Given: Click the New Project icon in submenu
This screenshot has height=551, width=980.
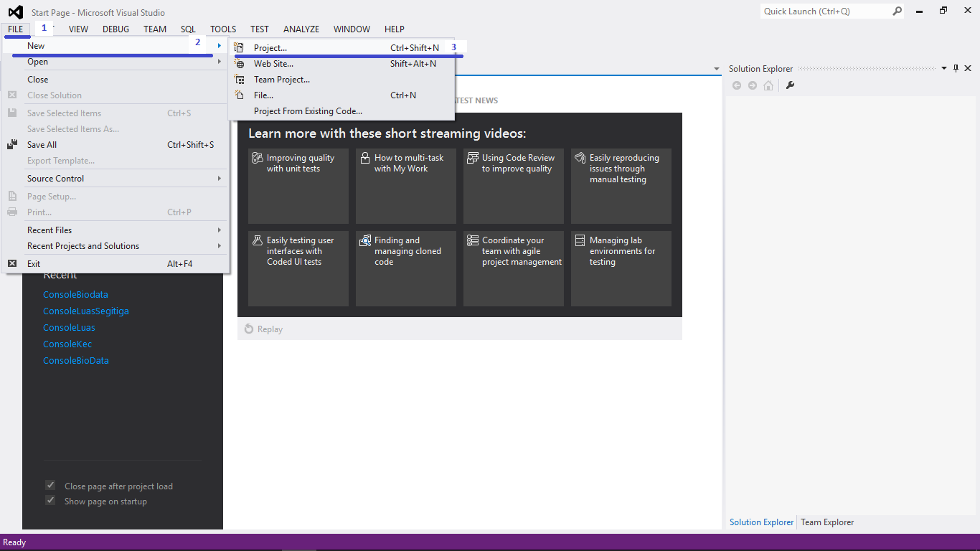Looking at the screenshot, I should [238, 47].
